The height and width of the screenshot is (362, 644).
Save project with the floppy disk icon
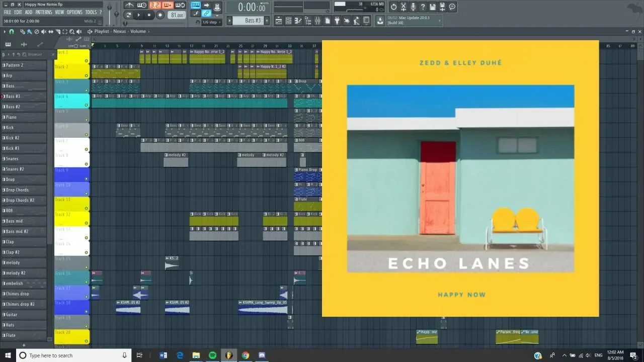point(432,7)
